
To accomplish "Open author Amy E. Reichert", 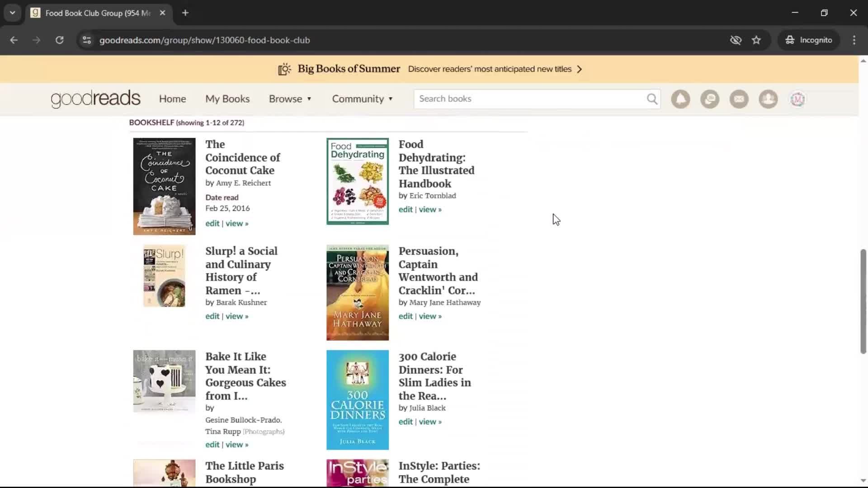I will pos(243,183).
